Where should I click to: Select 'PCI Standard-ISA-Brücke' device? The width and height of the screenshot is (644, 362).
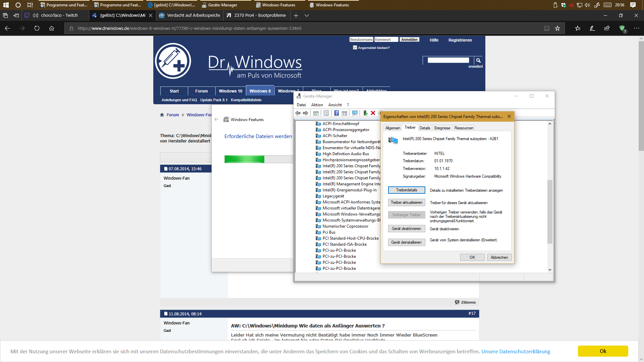(x=344, y=244)
